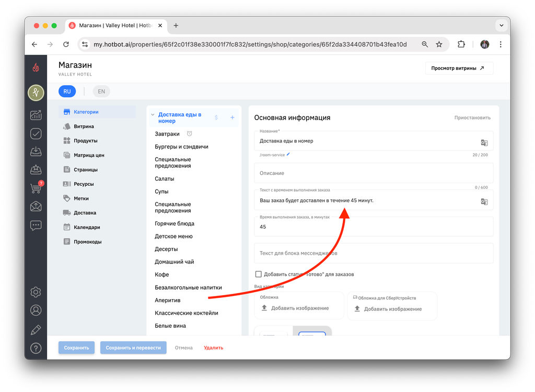
Task: Reload the page in the browser
Action: click(66, 44)
